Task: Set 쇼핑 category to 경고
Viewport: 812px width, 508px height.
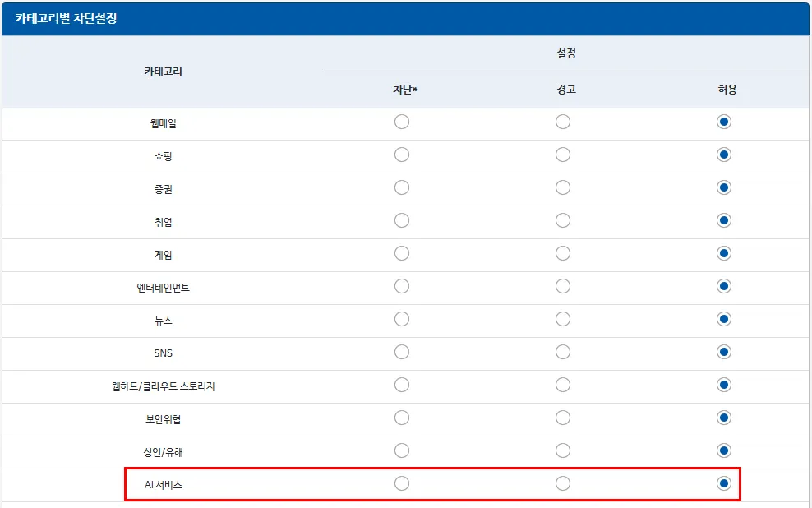Action: coord(563,155)
